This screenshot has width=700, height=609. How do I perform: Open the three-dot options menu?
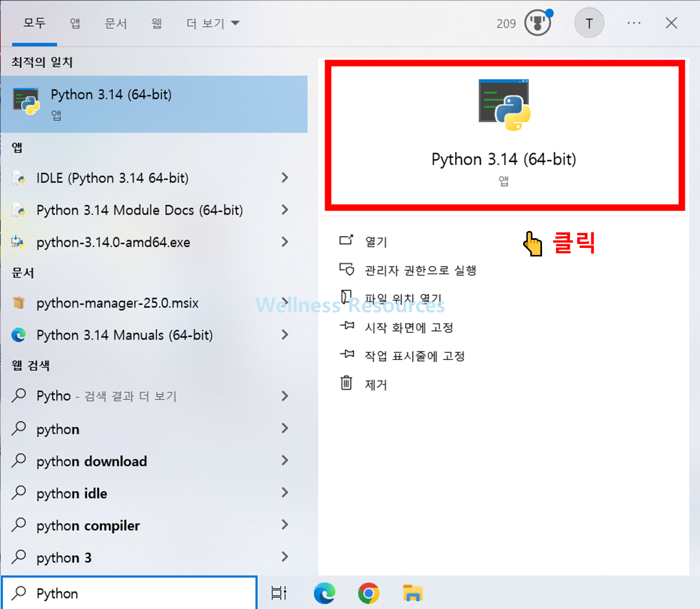pos(634,23)
